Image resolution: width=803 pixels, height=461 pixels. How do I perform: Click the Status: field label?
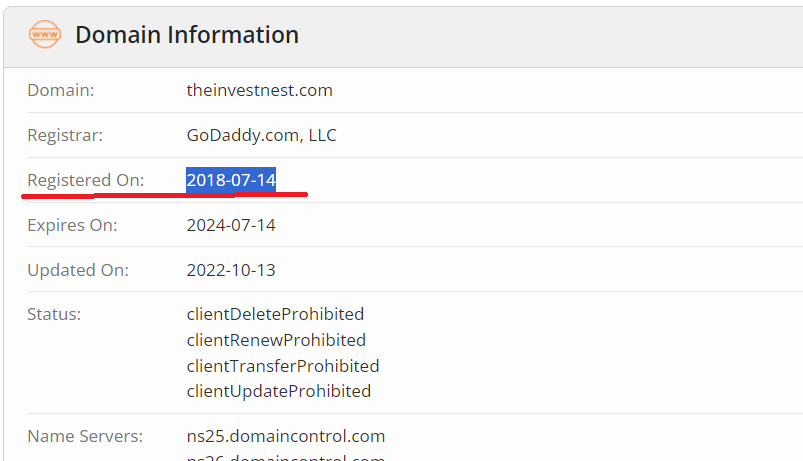pos(54,314)
